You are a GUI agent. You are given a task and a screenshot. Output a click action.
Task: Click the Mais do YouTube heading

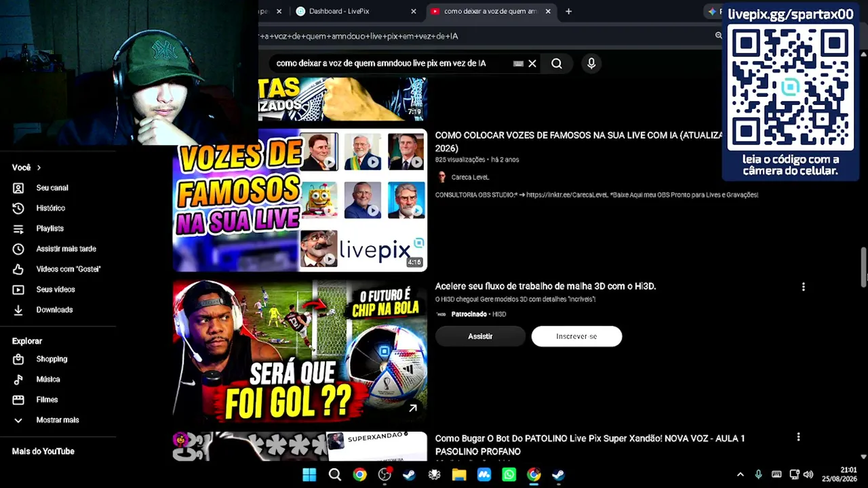[x=43, y=451]
